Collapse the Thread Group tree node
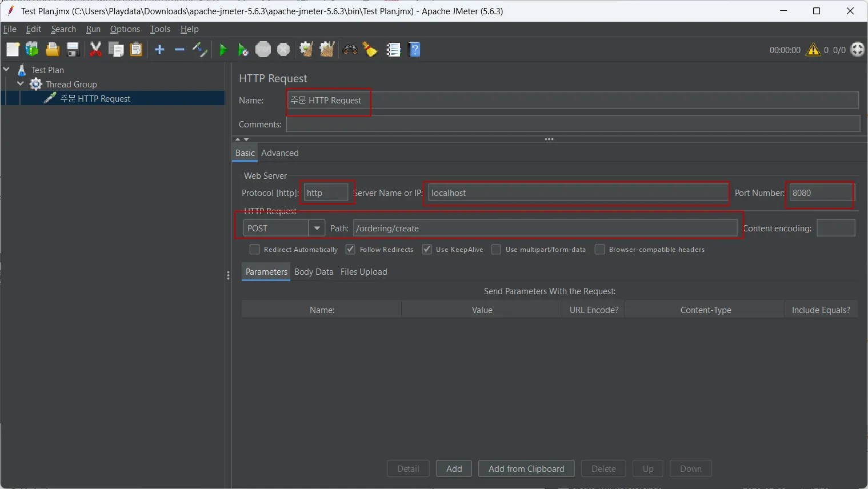The height and width of the screenshot is (489, 868). tap(21, 84)
